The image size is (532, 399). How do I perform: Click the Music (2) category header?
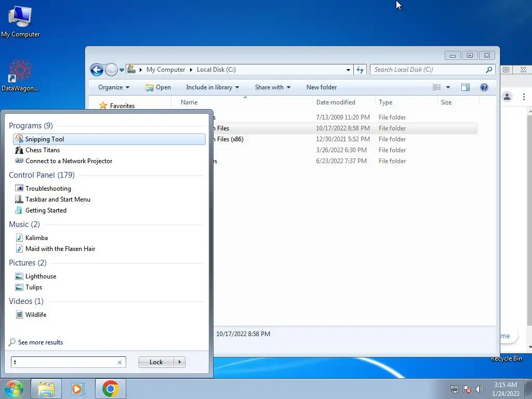point(24,224)
